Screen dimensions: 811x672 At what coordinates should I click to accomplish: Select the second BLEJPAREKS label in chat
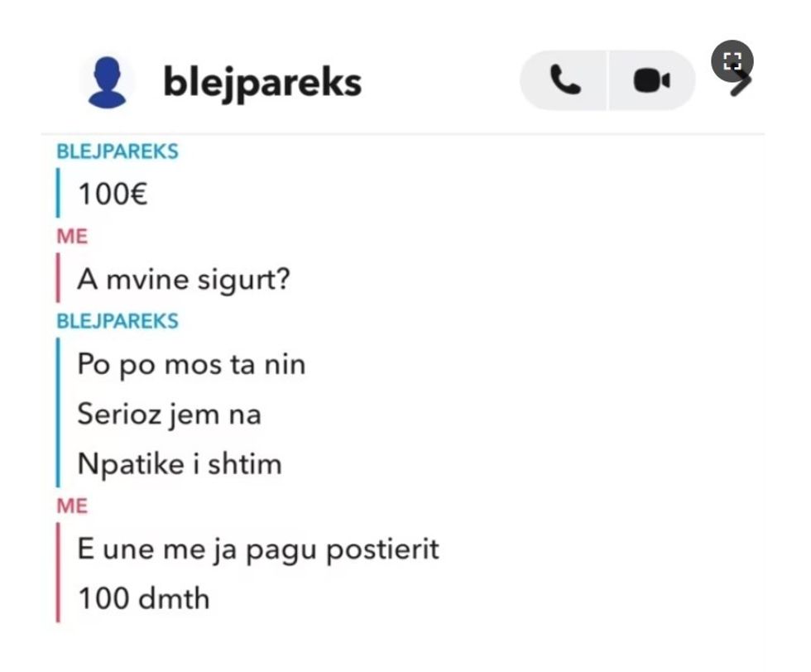[117, 320]
